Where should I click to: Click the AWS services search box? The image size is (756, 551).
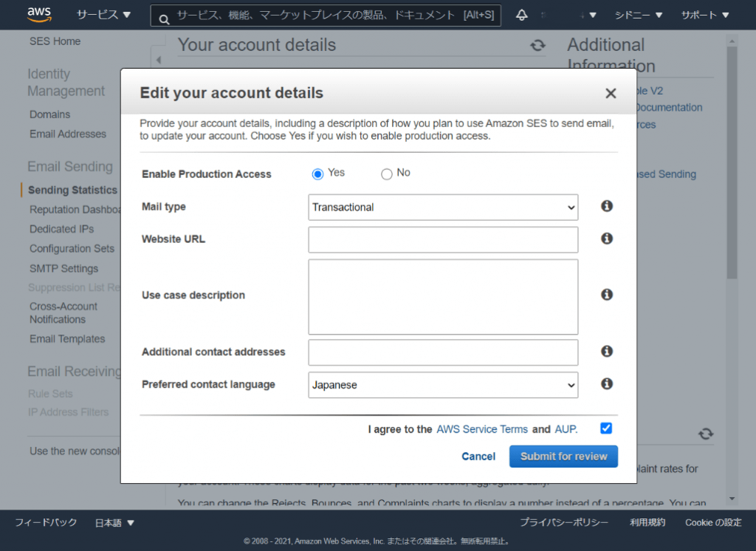326,16
